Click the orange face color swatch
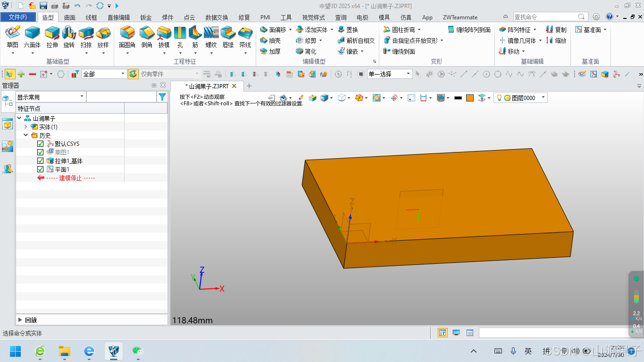 (x=469, y=98)
